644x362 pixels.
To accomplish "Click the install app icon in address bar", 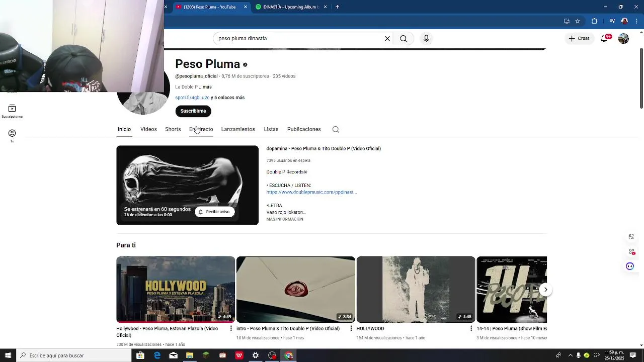I will click(567, 21).
